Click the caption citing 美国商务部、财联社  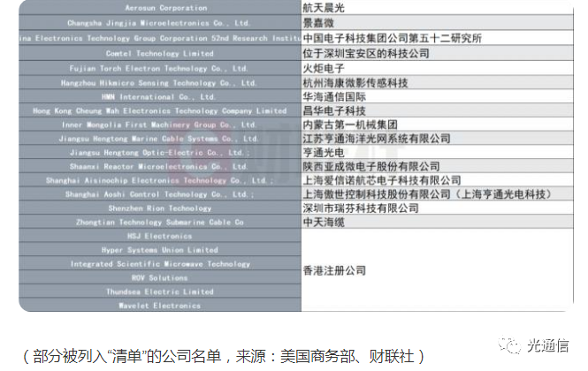pyautogui.click(x=224, y=356)
